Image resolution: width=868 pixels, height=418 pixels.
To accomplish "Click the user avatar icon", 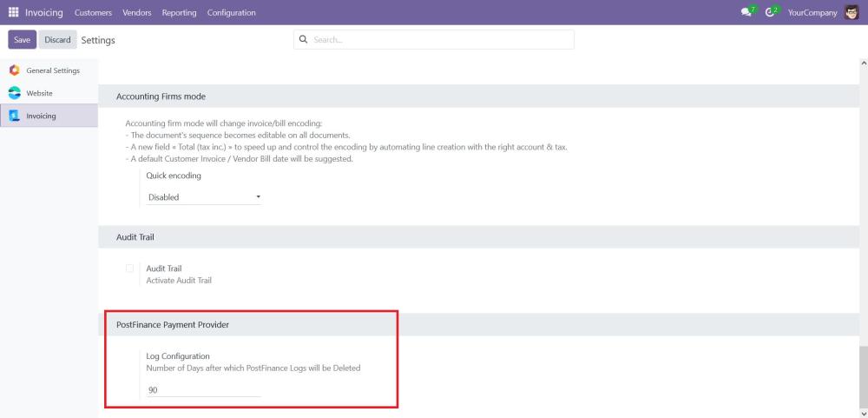I will [x=851, y=12].
